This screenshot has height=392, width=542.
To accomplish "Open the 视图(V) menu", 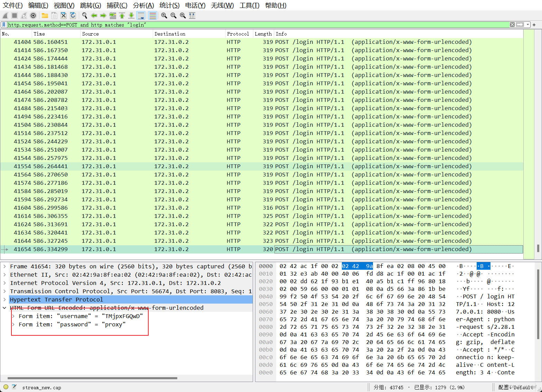I will 64,5.
